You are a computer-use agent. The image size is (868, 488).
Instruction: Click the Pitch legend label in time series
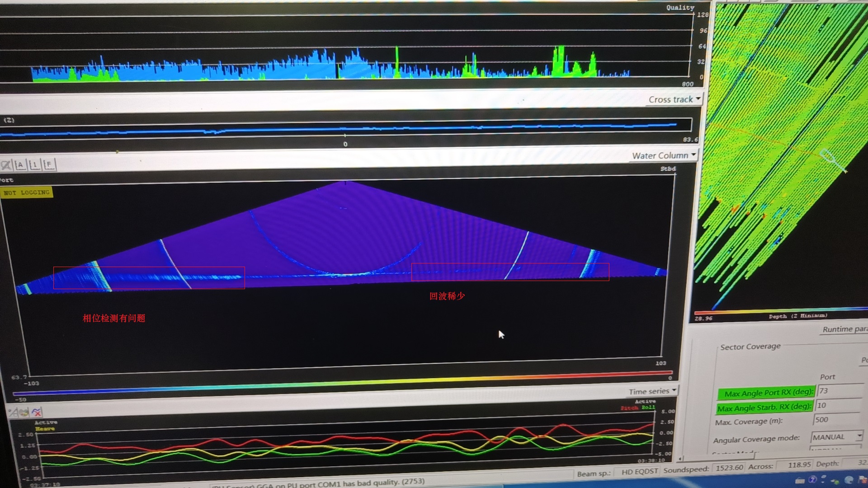click(629, 408)
